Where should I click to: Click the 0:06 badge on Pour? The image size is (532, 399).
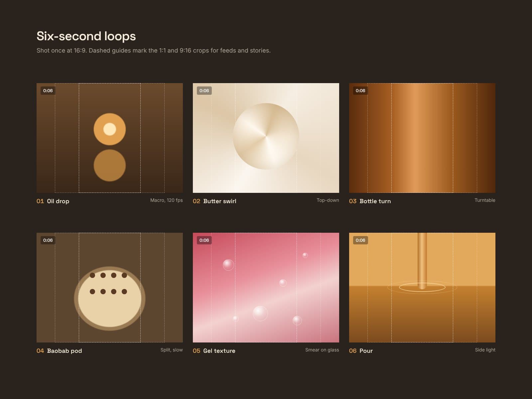pos(360,240)
